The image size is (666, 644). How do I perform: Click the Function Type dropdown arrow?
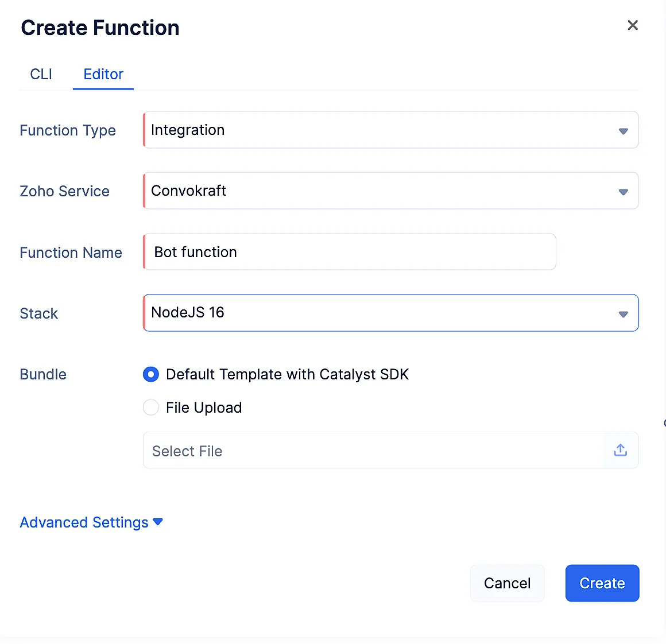point(623,131)
